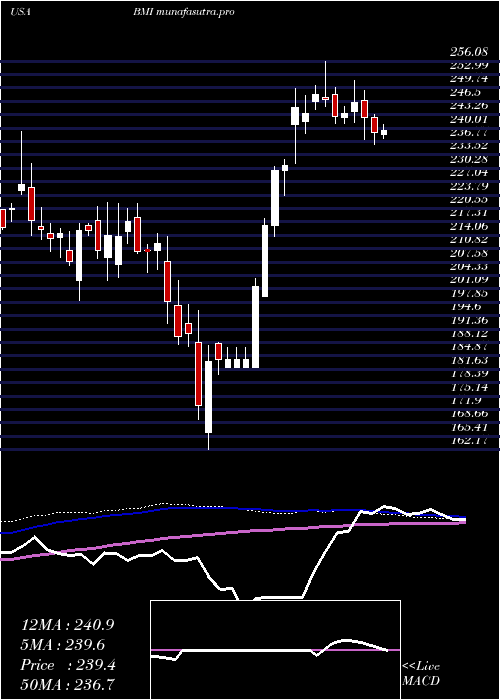The width and height of the screenshot is (500, 700).
Task: Click the 256.08 price axis label
Action: click(x=469, y=52)
